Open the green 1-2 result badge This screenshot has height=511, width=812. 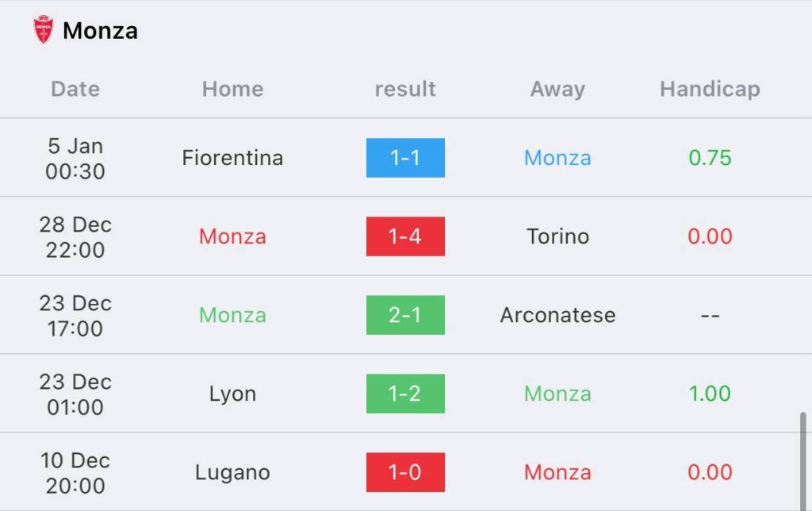click(405, 394)
